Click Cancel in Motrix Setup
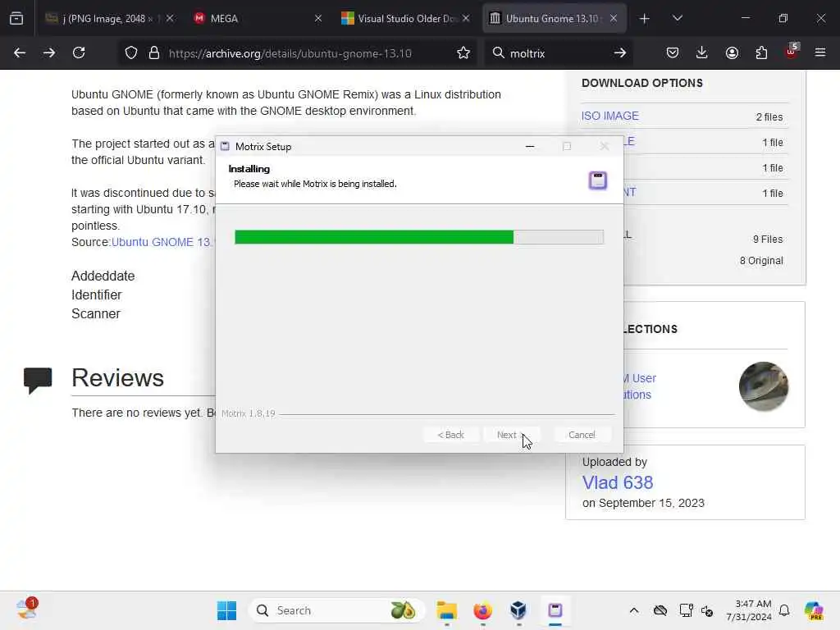The width and height of the screenshot is (840, 630). click(582, 435)
